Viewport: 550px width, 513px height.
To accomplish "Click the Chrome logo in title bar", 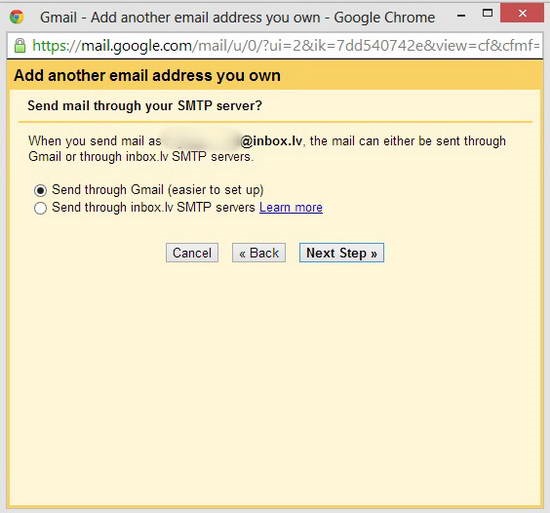I will [x=16, y=17].
